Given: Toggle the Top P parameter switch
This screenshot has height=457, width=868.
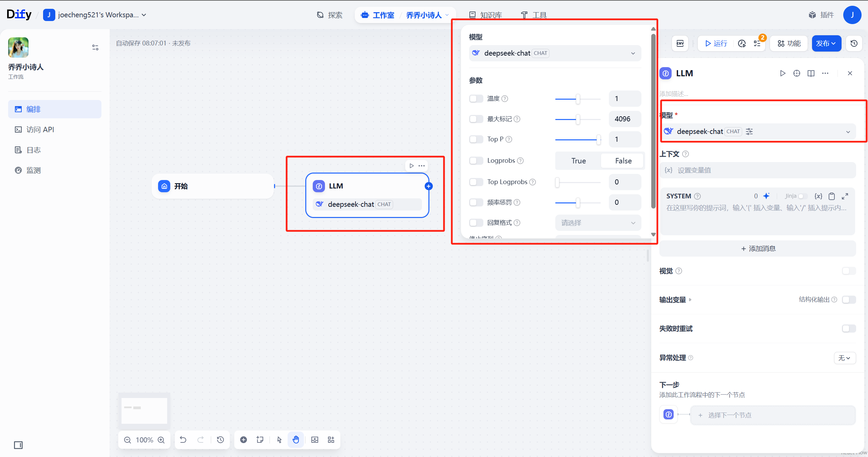Looking at the screenshot, I should coord(476,139).
